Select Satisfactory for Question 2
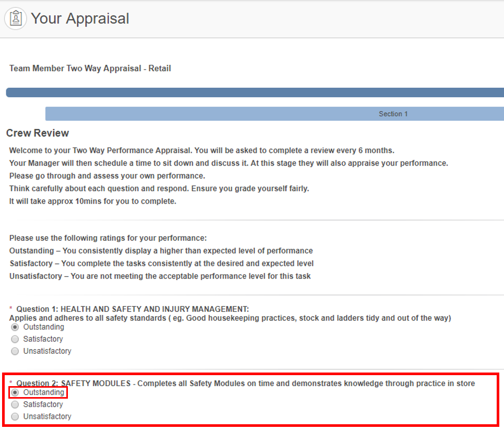This screenshot has height=430, width=504. pos(15,404)
